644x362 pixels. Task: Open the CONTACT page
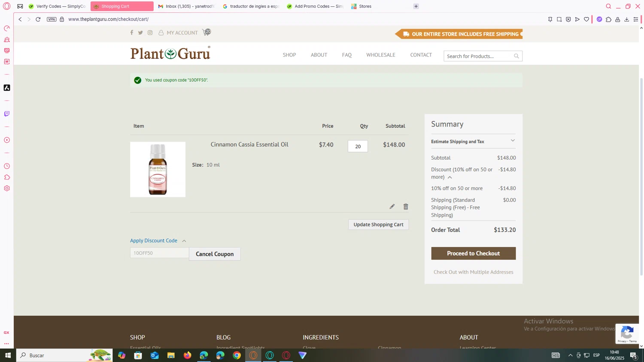(x=421, y=55)
